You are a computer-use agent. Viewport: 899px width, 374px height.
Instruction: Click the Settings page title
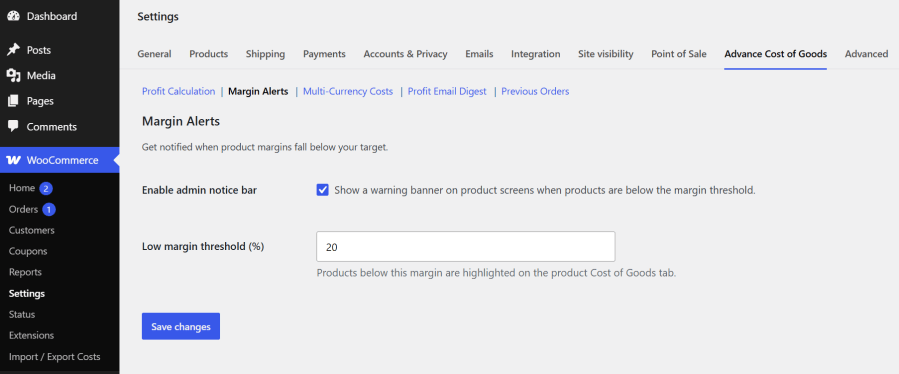[158, 17]
